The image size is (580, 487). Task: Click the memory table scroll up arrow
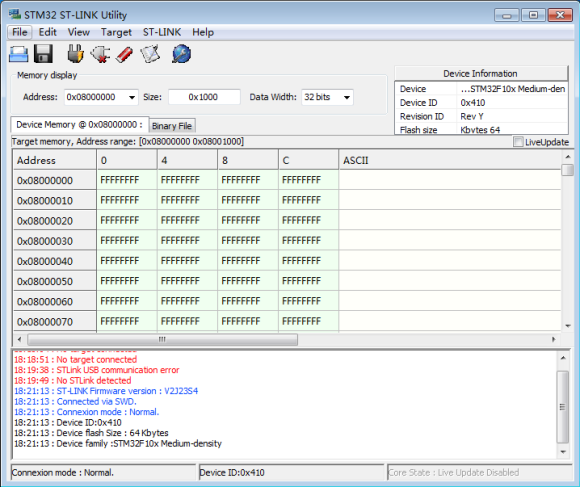pos(568,157)
